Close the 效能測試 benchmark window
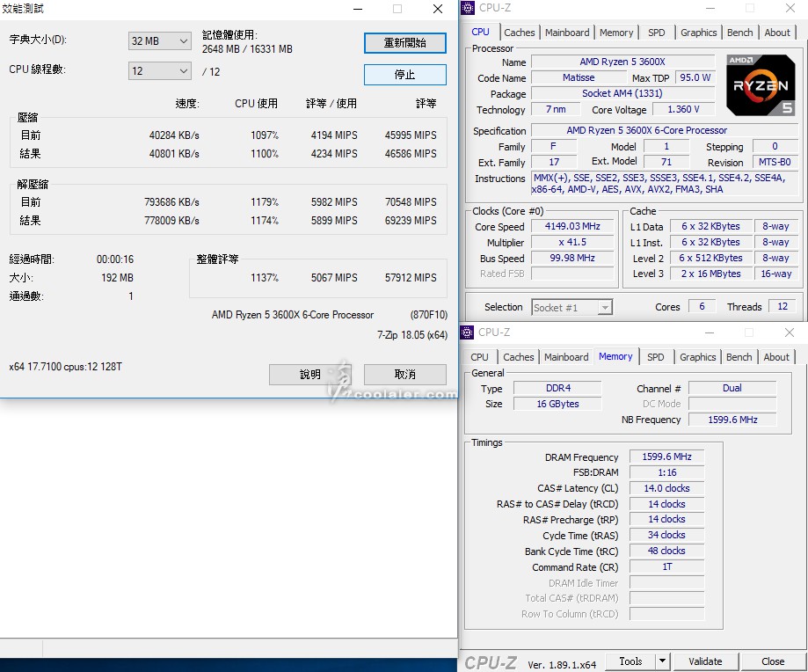The height and width of the screenshot is (672, 808). point(438,9)
